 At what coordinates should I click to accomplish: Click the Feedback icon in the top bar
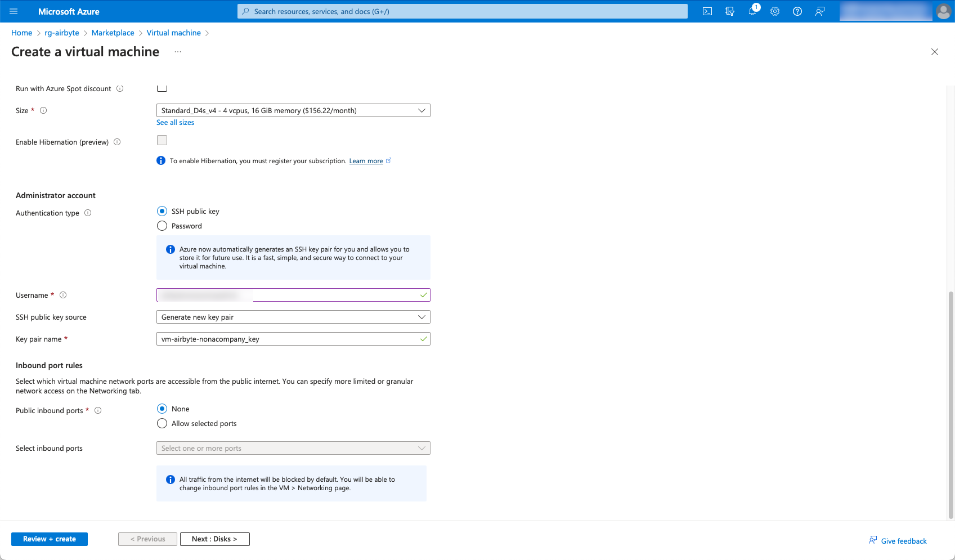820,11
